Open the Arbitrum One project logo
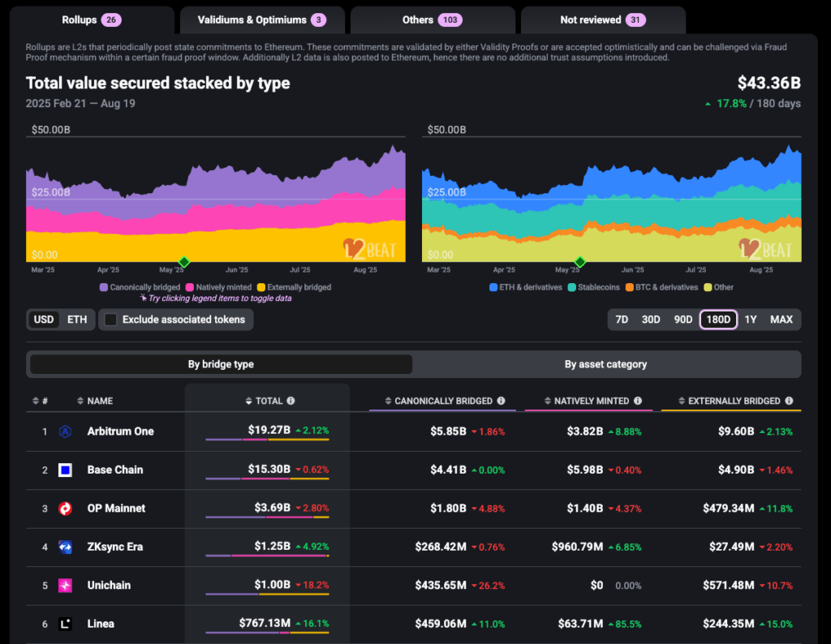This screenshot has width=831, height=644. [x=65, y=431]
